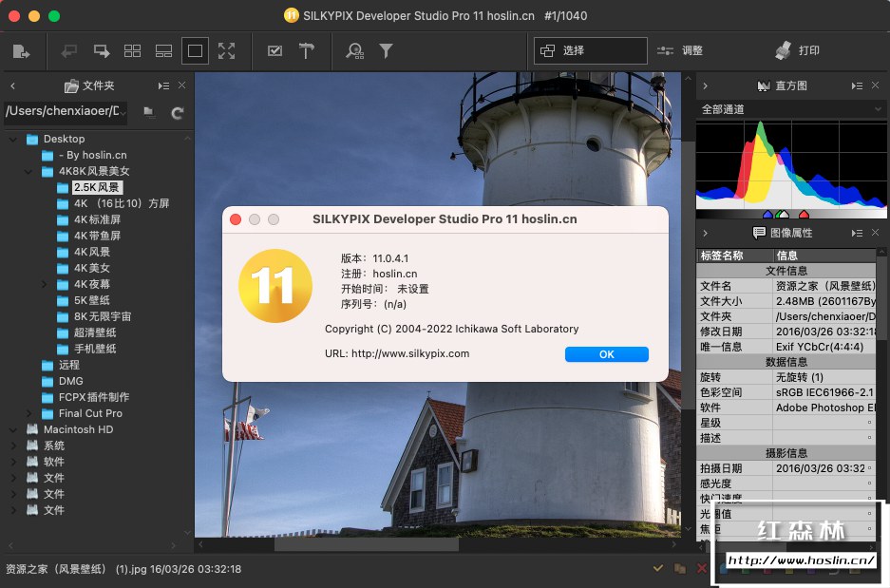Click the refresh folder icon

pyautogui.click(x=177, y=113)
